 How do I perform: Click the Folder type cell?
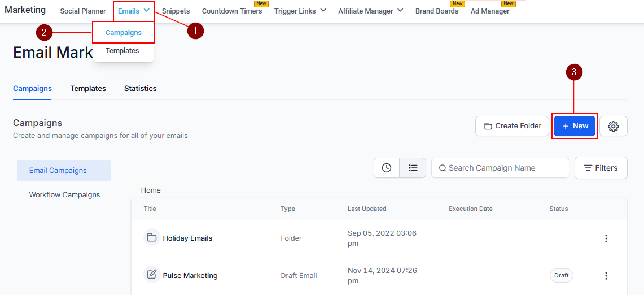pyautogui.click(x=291, y=238)
